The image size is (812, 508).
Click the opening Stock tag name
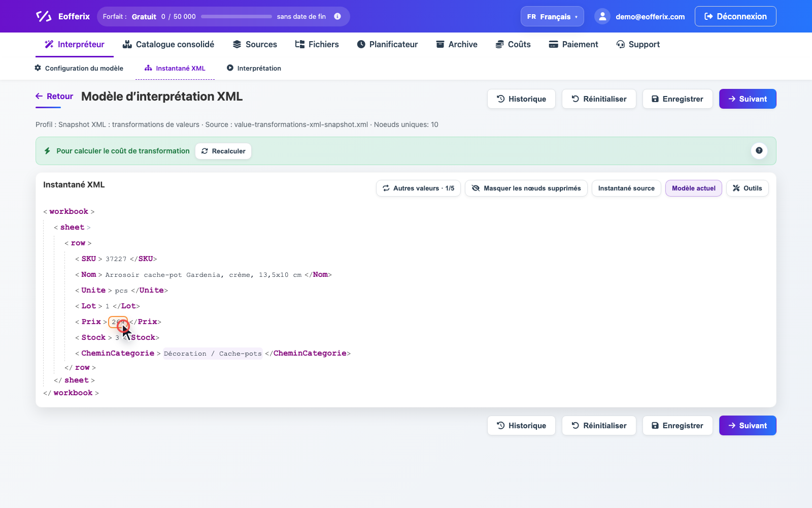tap(93, 337)
